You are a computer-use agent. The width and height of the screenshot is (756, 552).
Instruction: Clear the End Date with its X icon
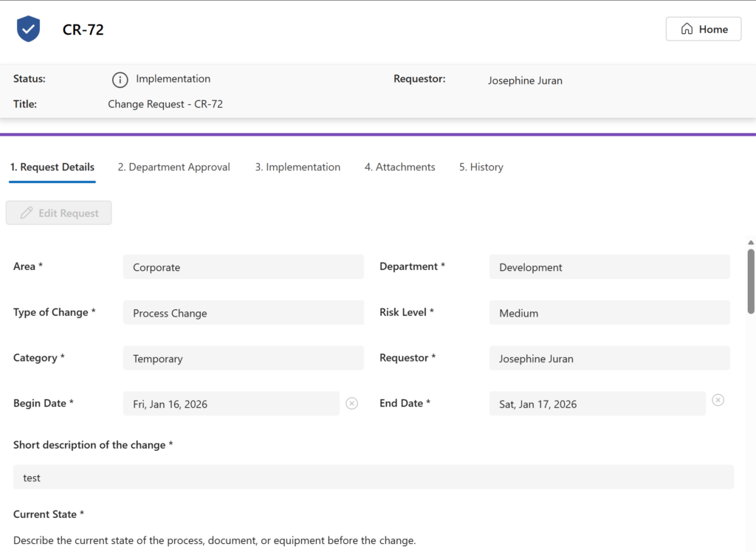tap(718, 400)
